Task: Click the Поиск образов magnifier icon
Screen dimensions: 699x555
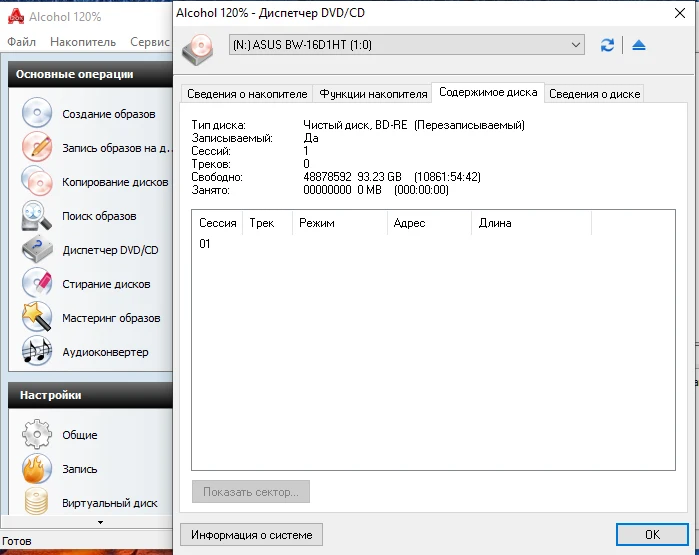Action: pos(37,215)
